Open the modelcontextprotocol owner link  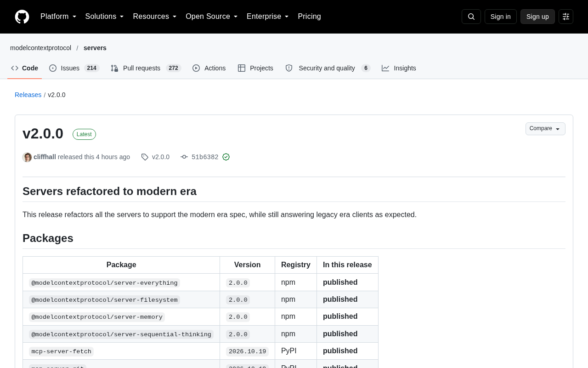40,48
